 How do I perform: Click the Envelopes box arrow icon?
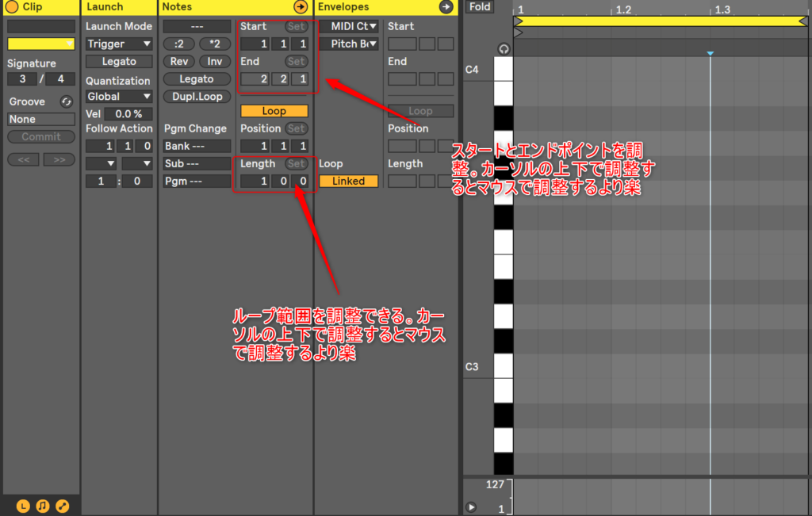(x=446, y=7)
